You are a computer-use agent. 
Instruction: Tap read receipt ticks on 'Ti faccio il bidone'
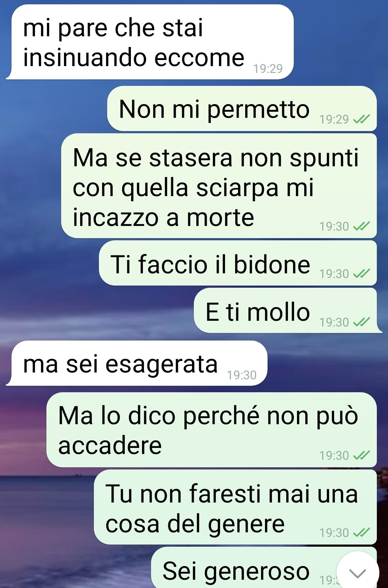[361, 274]
